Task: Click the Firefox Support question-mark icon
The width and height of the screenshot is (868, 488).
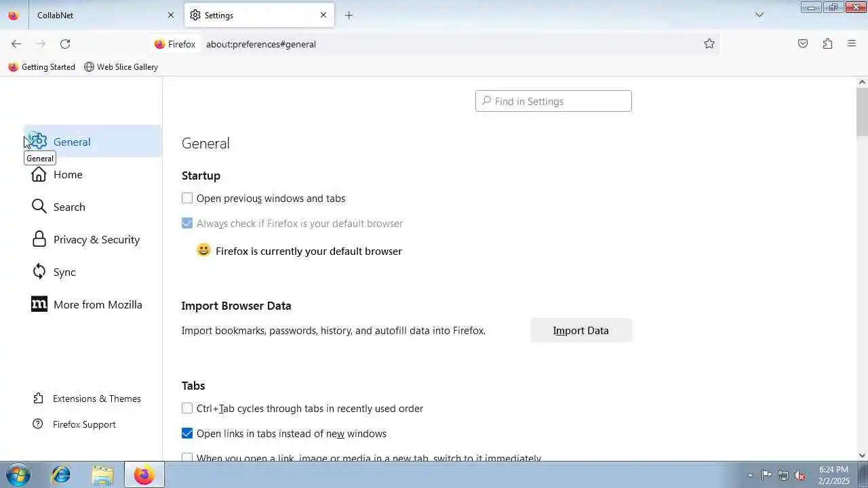Action: [38, 424]
